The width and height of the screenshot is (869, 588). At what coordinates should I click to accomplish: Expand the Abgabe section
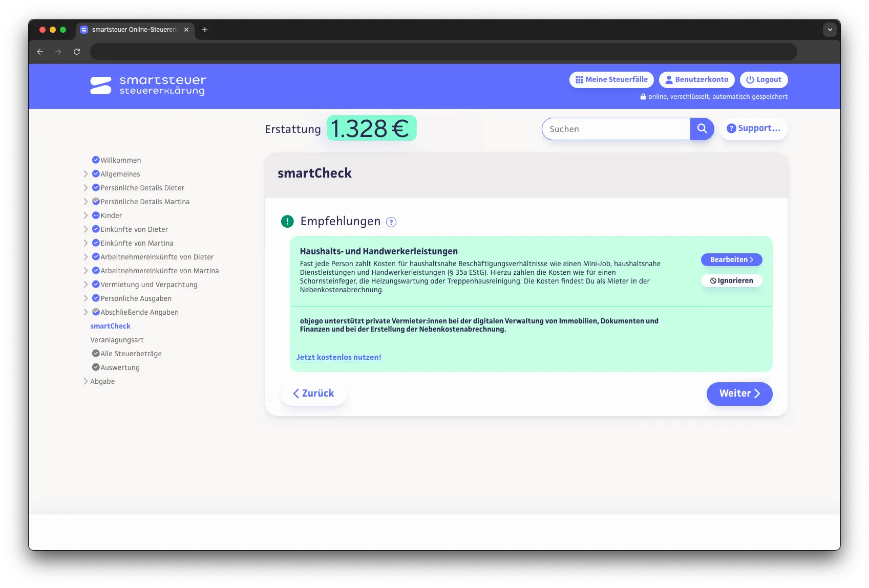tap(86, 381)
